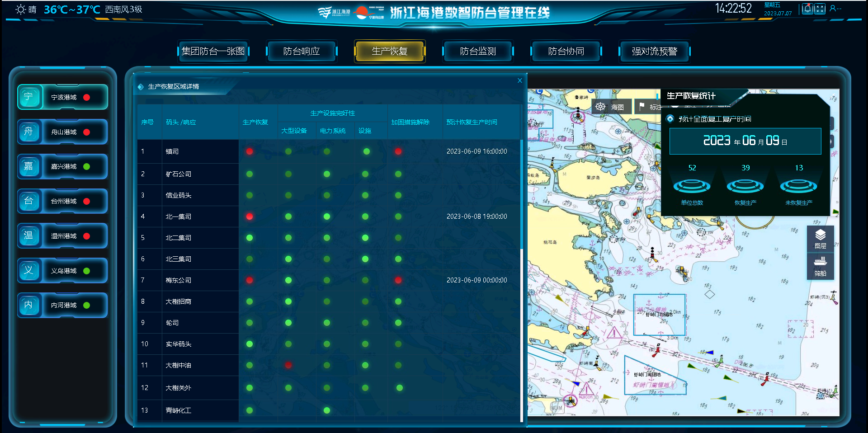Switch to 集团防台一张图 tab
This screenshot has width=868, height=433.
(x=213, y=51)
